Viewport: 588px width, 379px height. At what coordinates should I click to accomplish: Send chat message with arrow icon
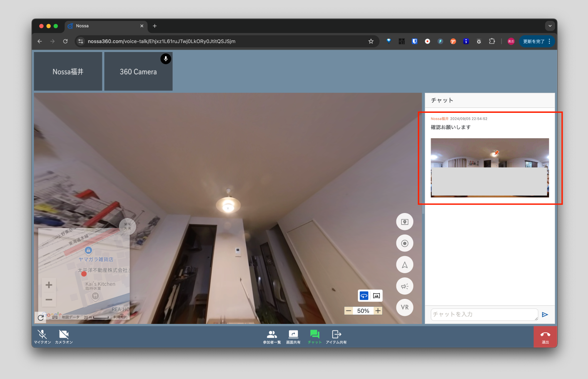coord(545,315)
